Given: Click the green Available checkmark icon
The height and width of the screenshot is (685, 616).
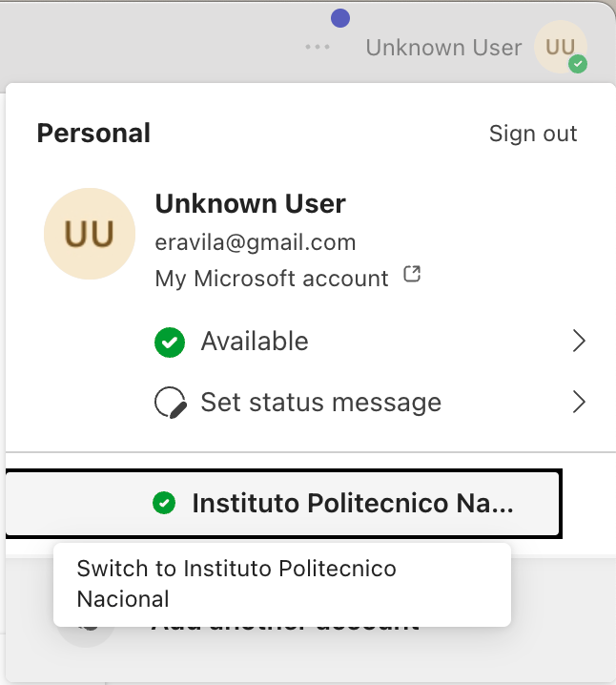Looking at the screenshot, I should pyautogui.click(x=169, y=342).
